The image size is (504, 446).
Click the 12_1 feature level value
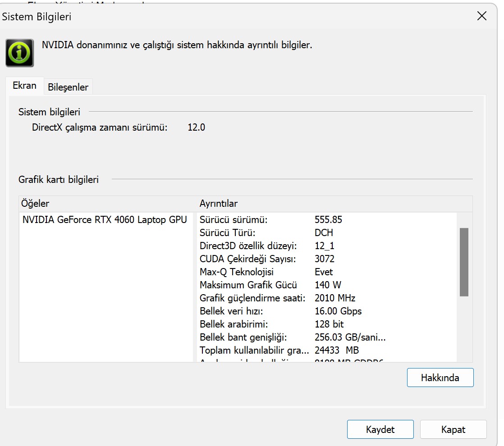click(324, 246)
